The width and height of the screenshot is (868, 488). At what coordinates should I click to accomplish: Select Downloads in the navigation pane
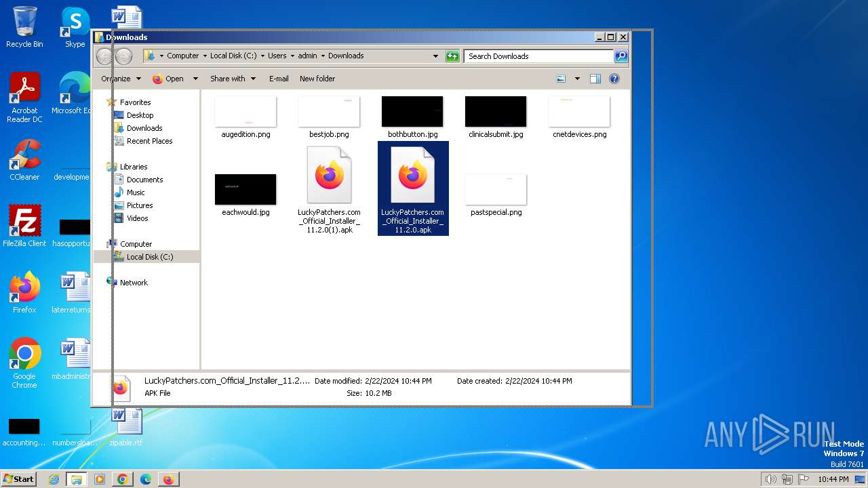pyautogui.click(x=144, y=128)
